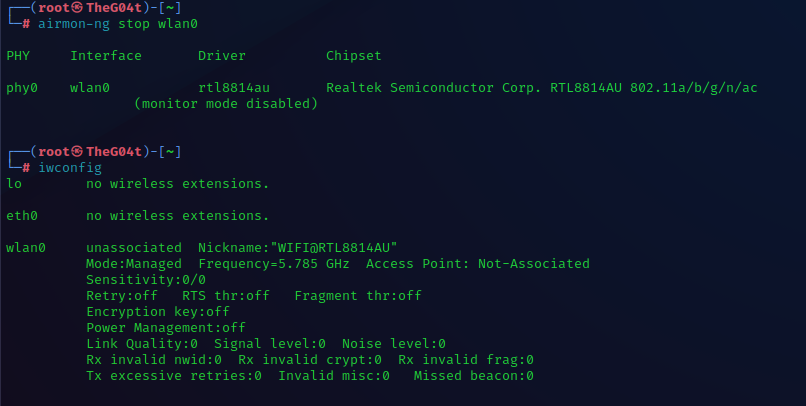Screen dimensions: 806x406
Task: Select the Interface column header
Action: [106, 56]
